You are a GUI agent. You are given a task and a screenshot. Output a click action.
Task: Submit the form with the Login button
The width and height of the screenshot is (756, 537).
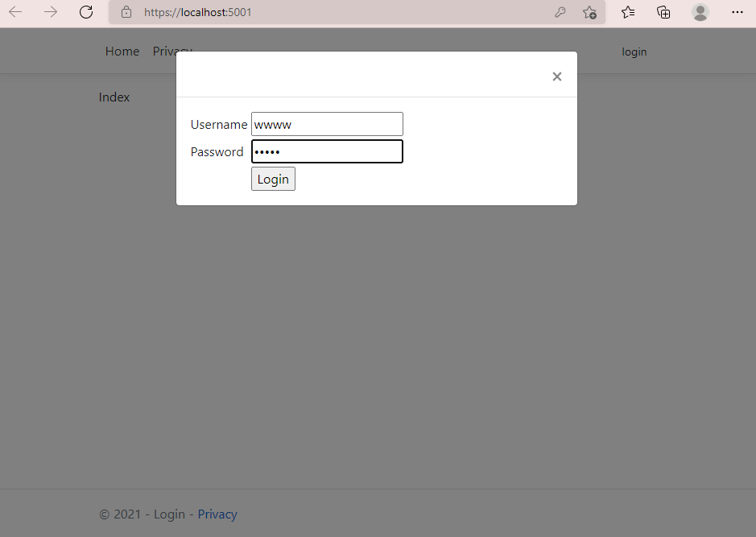click(273, 179)
